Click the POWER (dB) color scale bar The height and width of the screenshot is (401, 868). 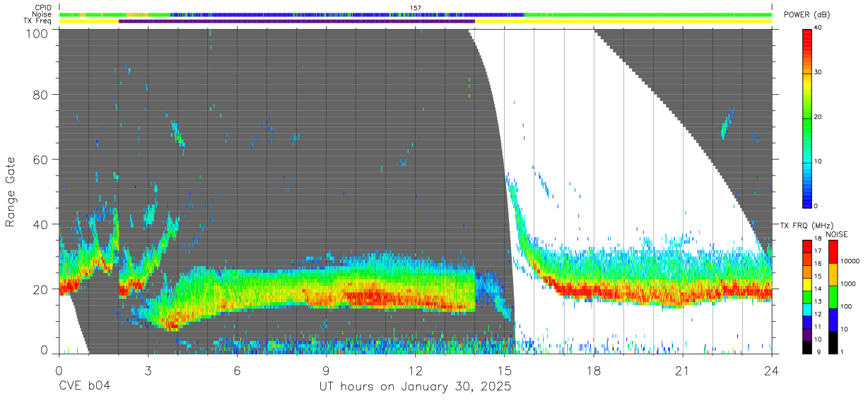click(x=807, y=117)
